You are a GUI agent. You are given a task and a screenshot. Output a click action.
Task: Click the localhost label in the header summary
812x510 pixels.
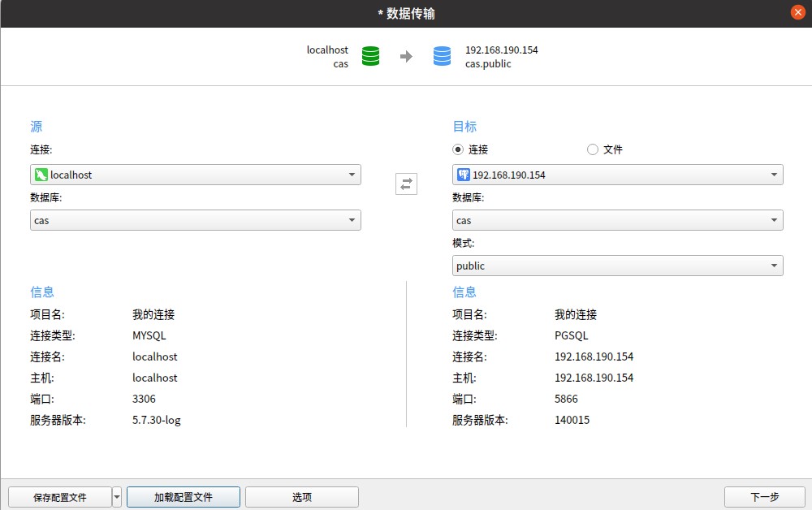[327, 50]
